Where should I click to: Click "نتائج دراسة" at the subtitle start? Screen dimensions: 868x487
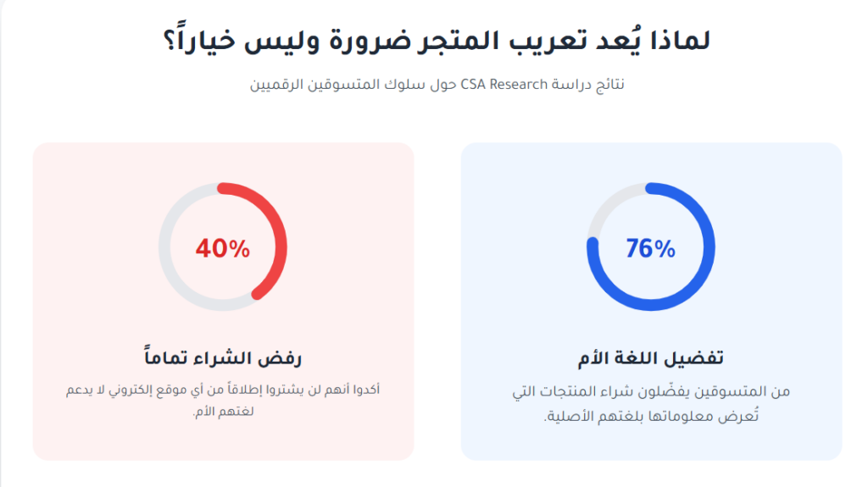pos(594,85)
